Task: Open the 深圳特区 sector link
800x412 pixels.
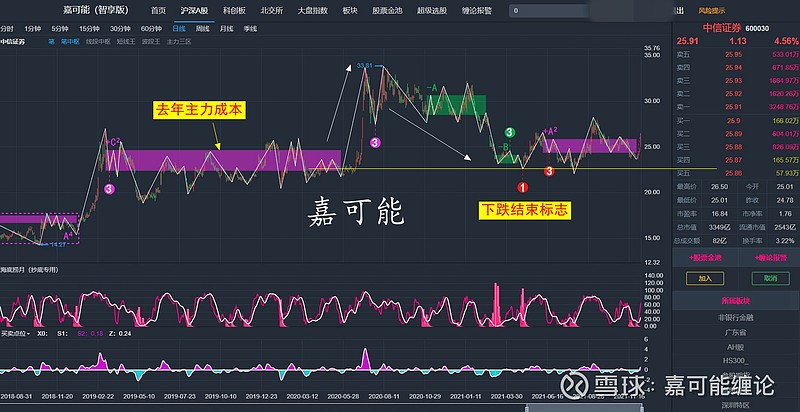Action: 735,405
